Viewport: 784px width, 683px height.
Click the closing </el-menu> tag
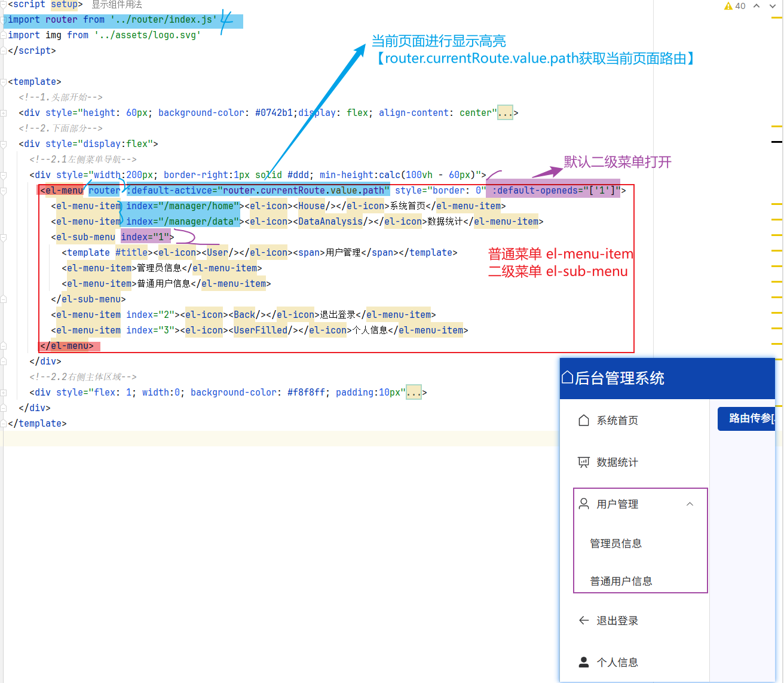(x=67, y=346)
